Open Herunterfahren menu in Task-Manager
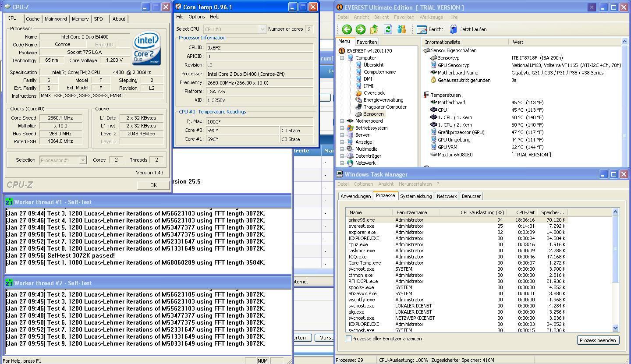The height and width of the screenshot is (364, 631). click(x=415, y=184)
